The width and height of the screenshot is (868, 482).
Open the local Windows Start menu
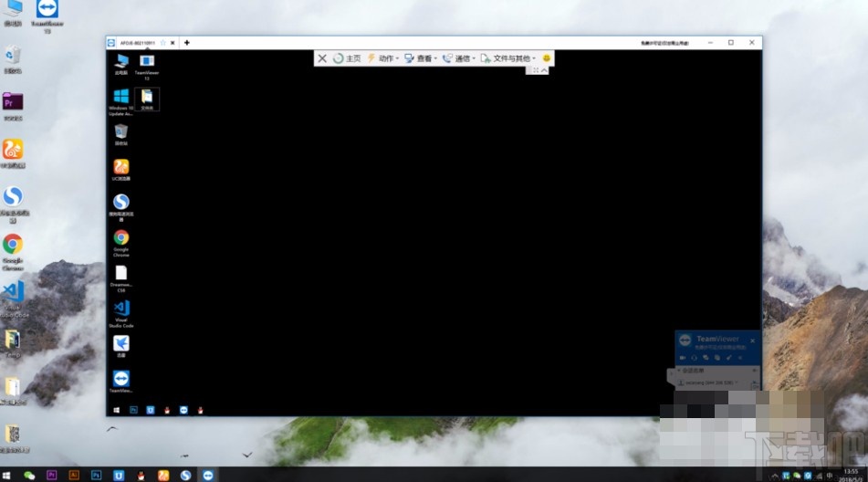click(6, 476)
